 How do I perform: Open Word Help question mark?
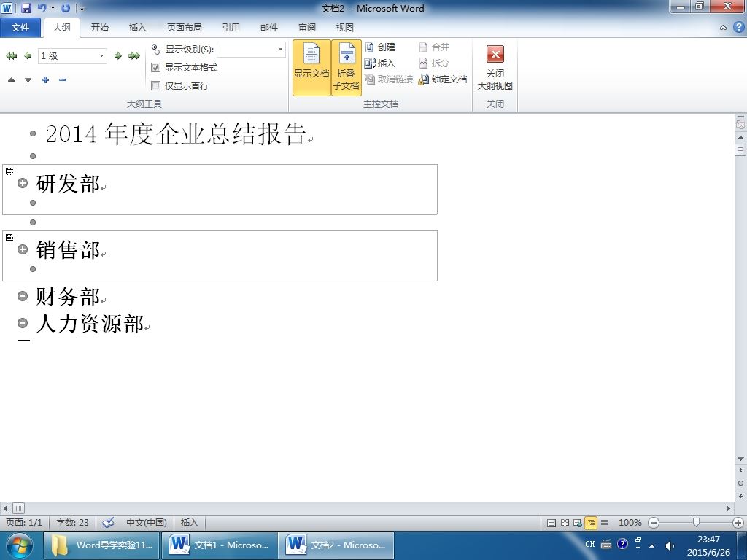tap(738, 28)
